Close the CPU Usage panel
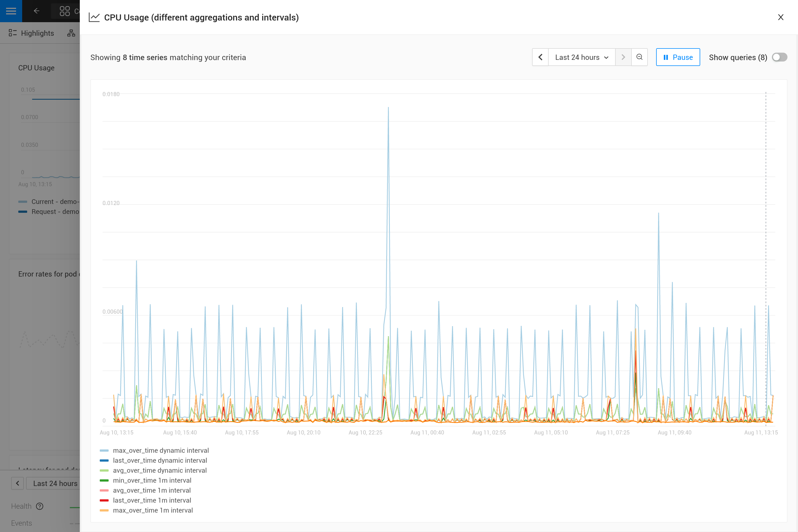This screenshot has width=798, height=532. [780, 17]
